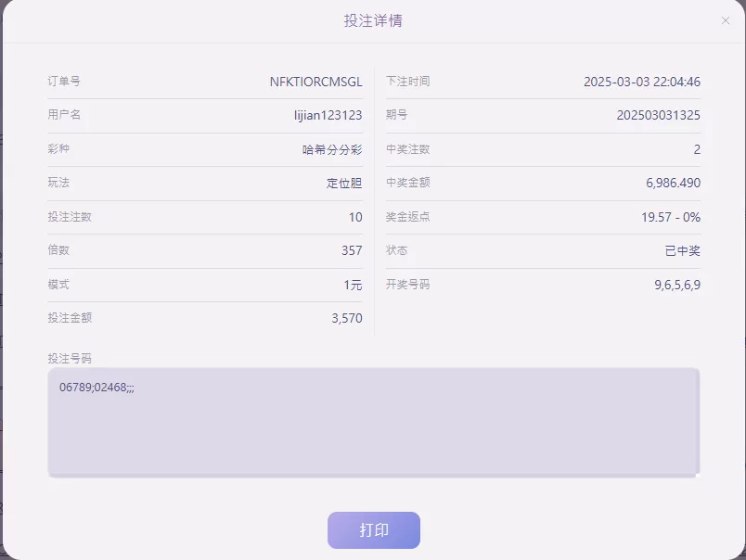Click the 投注详情 dialog title

373,20
